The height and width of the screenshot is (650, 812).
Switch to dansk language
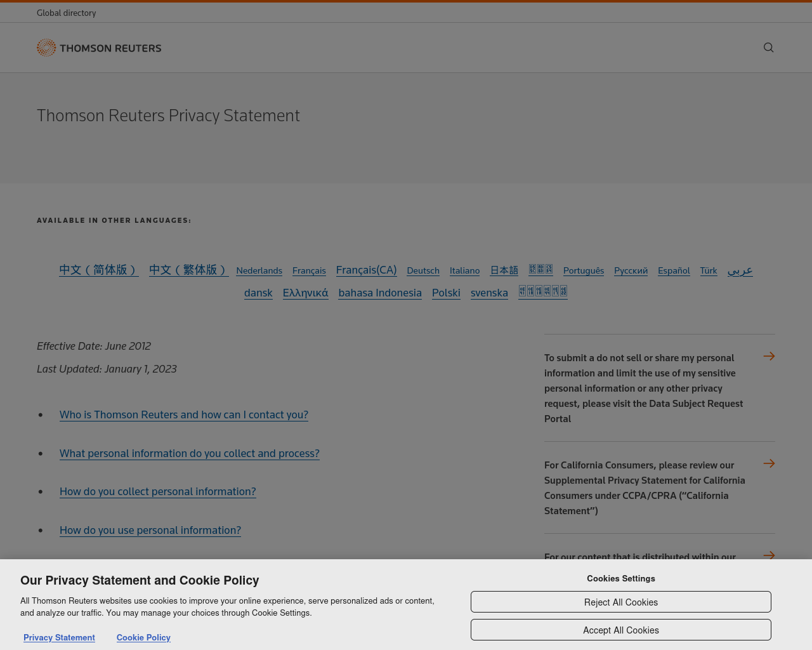point(258,293)
